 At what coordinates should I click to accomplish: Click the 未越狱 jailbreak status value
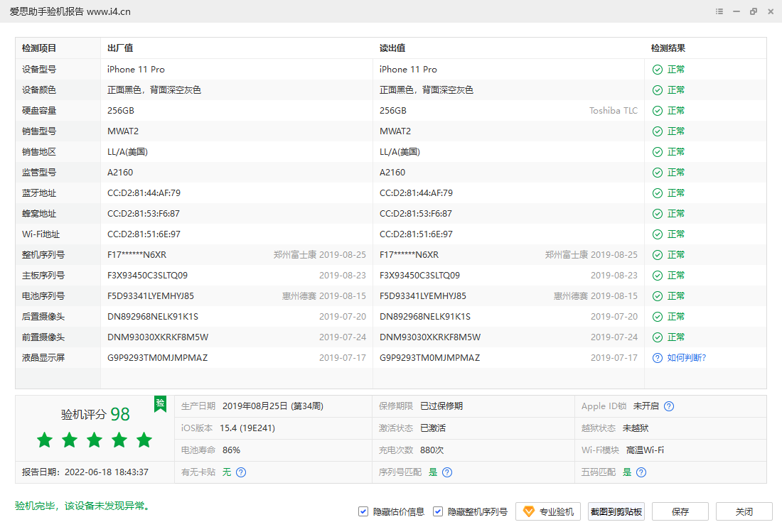pos(636,428)
